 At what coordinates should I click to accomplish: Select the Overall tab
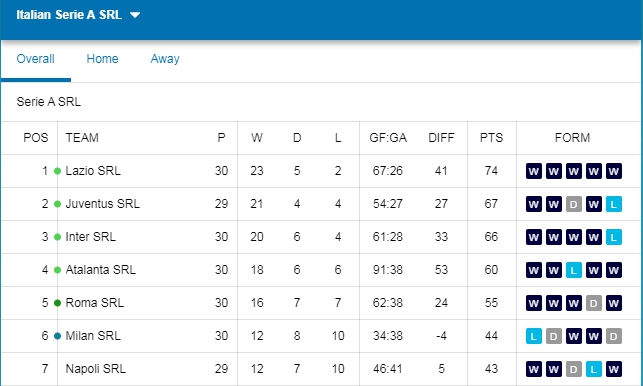[35, 59]
